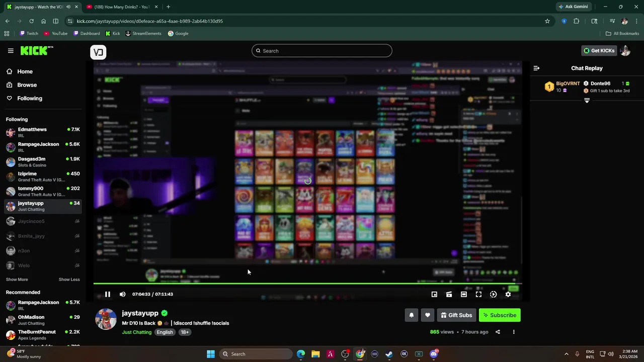644x362 pixels.
Task: Open Chrome apps grid icon
Action: tap(7, 34)
